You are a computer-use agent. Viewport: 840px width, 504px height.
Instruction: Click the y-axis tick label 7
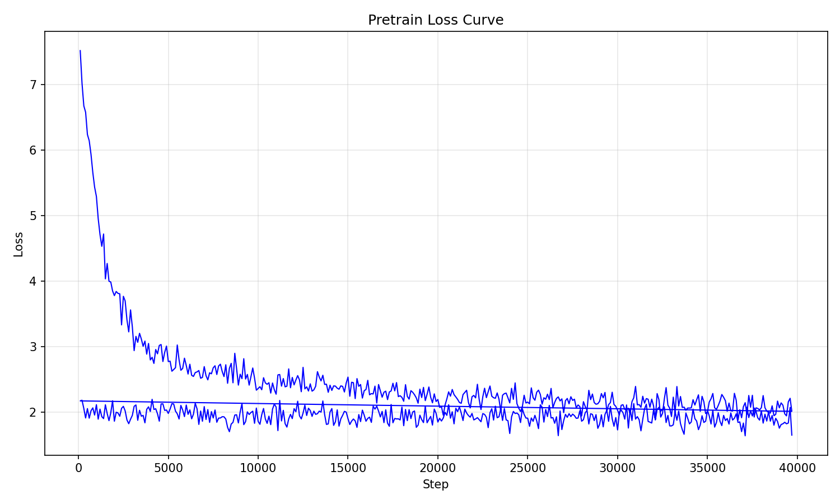[x=33, y=85]
